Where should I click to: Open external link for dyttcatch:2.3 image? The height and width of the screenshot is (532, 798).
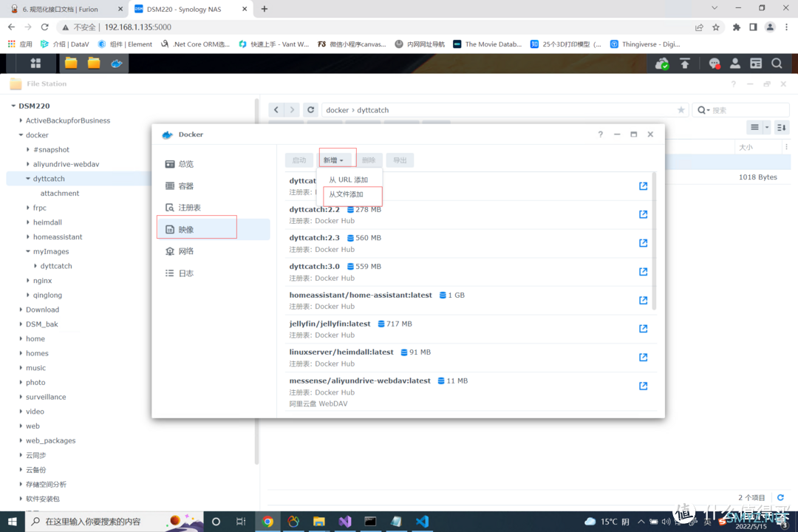pyautogui.click(x=644, y=243)
